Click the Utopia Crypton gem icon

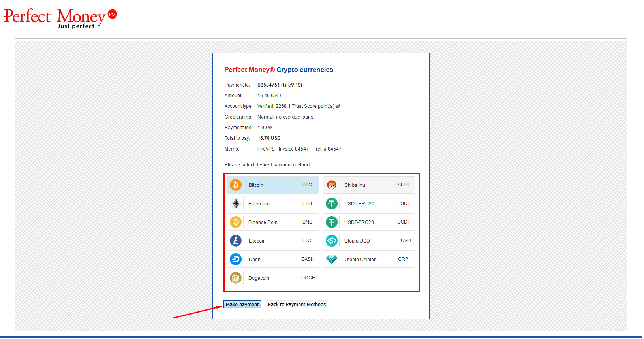tap(332, 259)
